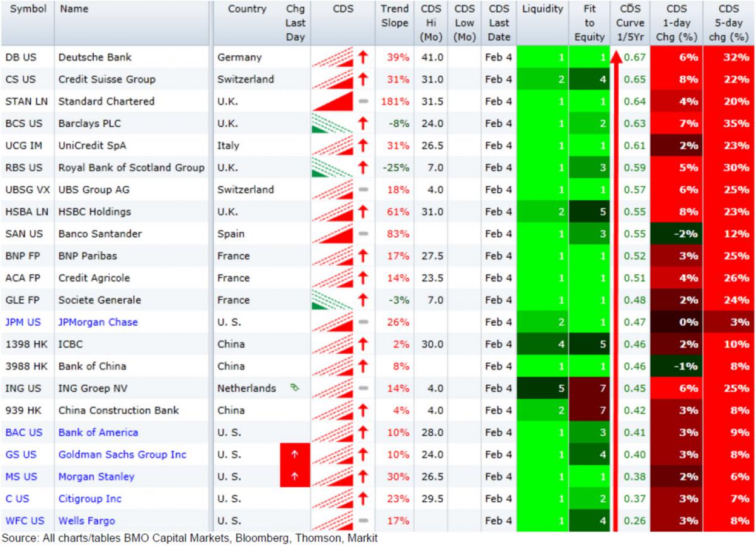This screenshot has height=546, width=756.
Task: Click Morgan Stanley's red Chg Last Day arrow
Action: (x=295, y=476)
